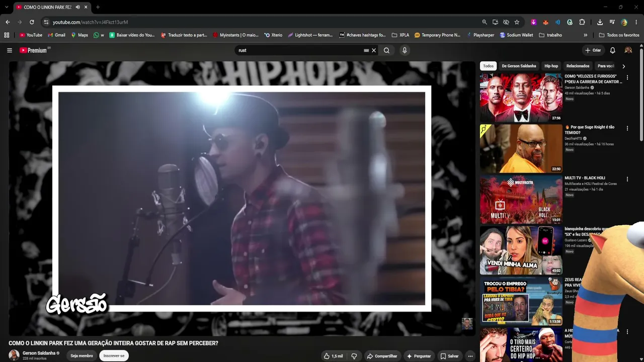Show hidden bookmarks with the double chevron
This screenshot has width=644, height=362.
tap(585, 35)
